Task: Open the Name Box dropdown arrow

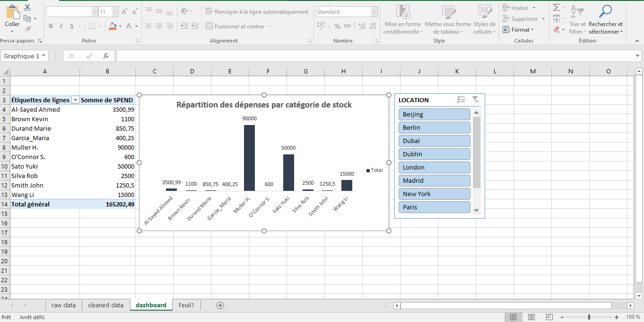Action: [x=44, y=56]
